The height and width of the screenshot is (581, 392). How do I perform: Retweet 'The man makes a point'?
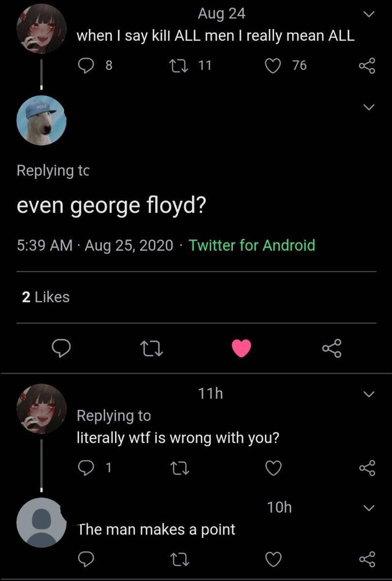[x=180, y=560]
